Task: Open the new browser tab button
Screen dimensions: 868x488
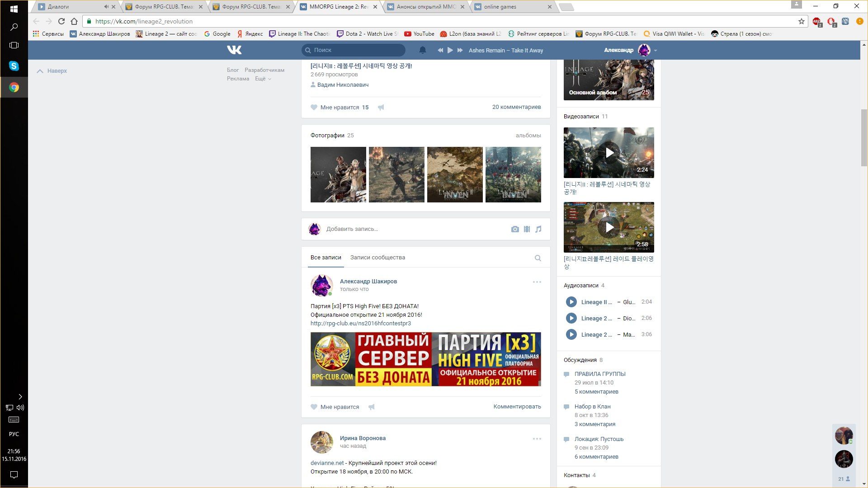Action: (x=566, y=7)
